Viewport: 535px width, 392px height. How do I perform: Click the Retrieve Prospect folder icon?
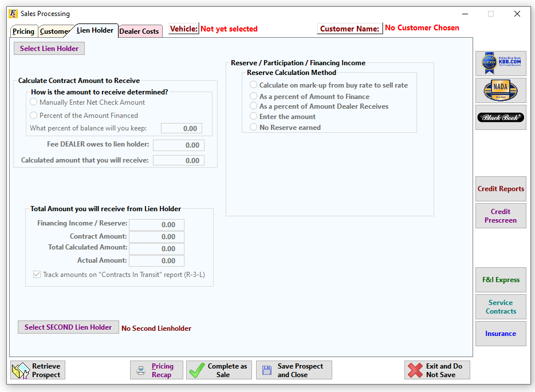[21, 370]
